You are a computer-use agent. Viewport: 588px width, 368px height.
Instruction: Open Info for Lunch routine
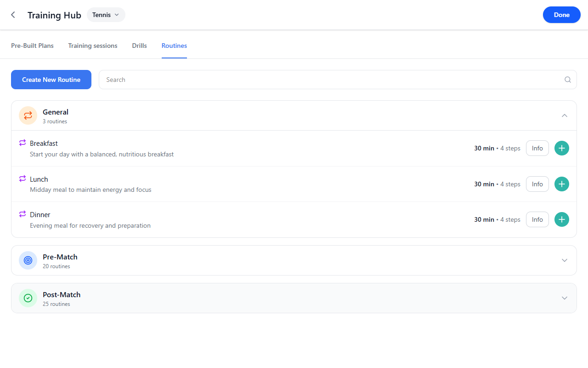[x=537, y=184]
